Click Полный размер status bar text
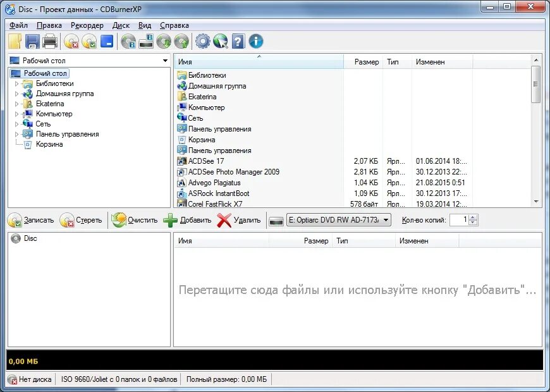This screenshot has width=550, height=392. 226,379
